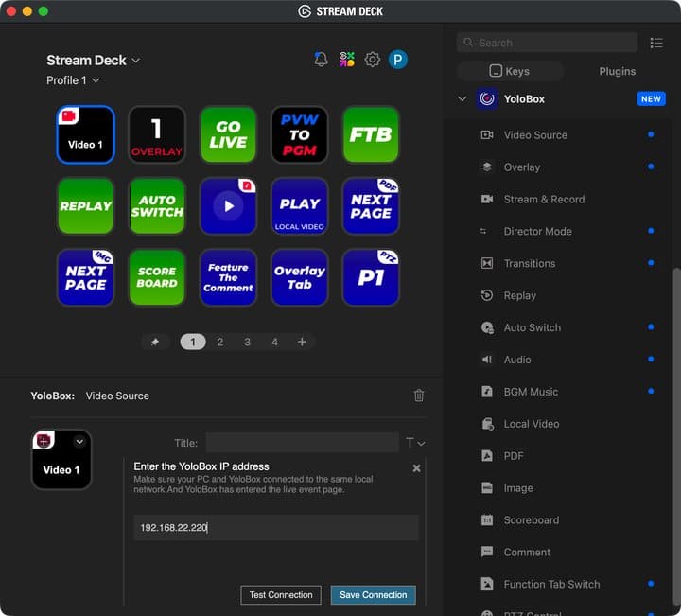Open the notifications bell
The width and height of the screenshot is (681, 616).
[321, 59]
